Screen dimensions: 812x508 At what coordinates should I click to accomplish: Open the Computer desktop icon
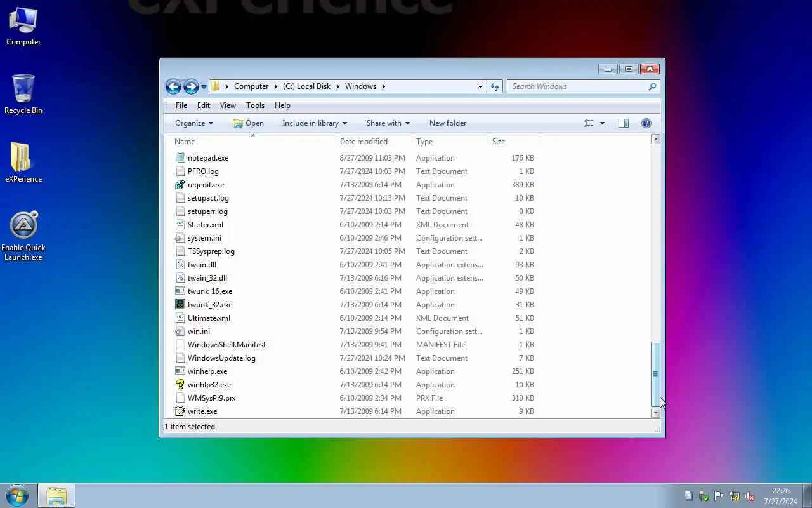[23, 27]
